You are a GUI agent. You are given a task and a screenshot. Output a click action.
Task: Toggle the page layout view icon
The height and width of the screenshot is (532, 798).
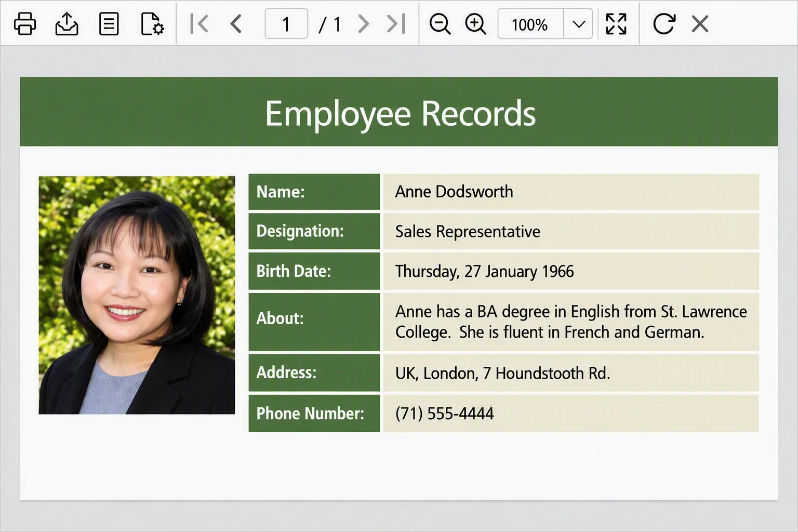[109, 24]
